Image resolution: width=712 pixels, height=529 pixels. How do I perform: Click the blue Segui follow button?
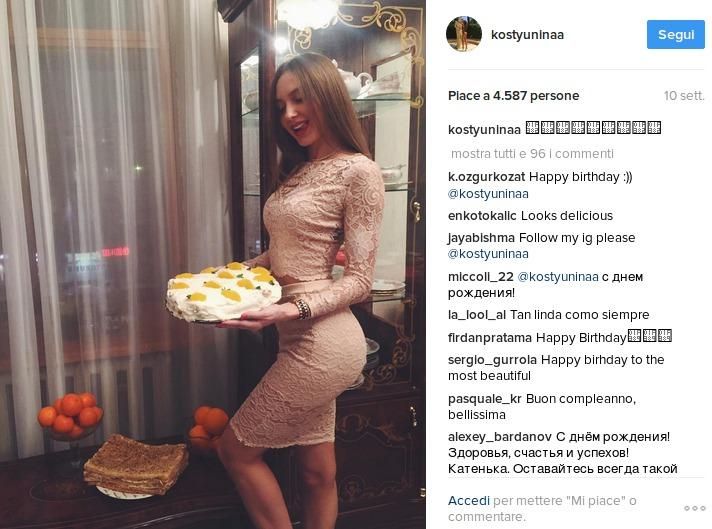(676, 35)
